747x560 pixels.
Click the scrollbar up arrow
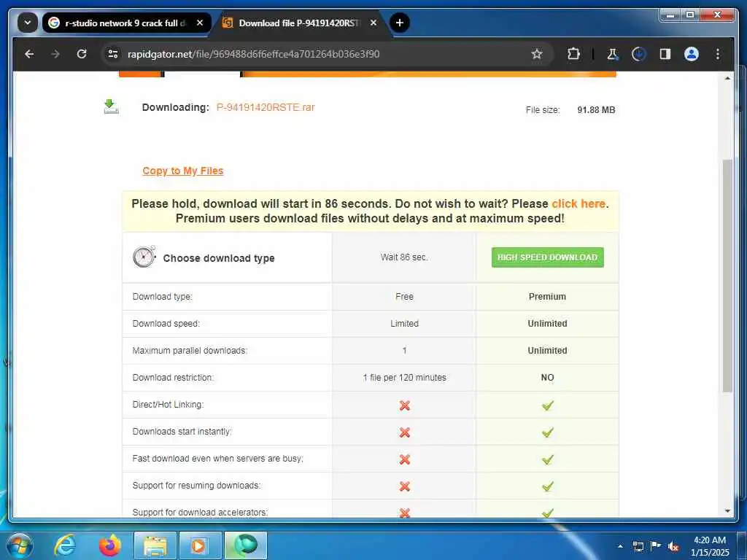[727, 78]
